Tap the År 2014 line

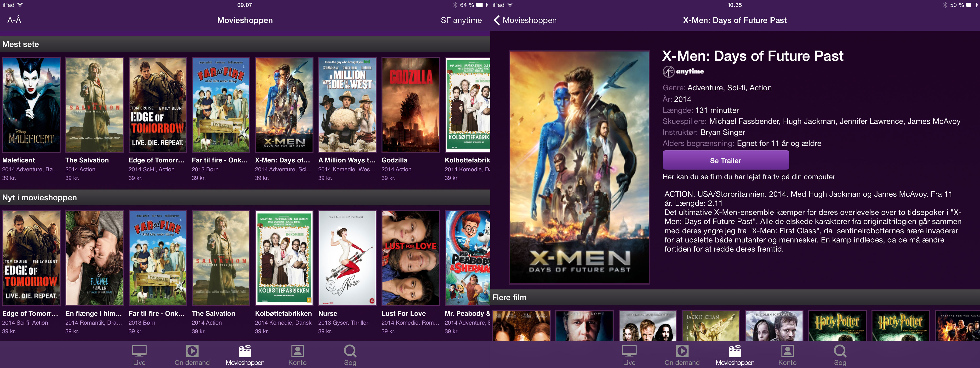click(x=676, y=99)
